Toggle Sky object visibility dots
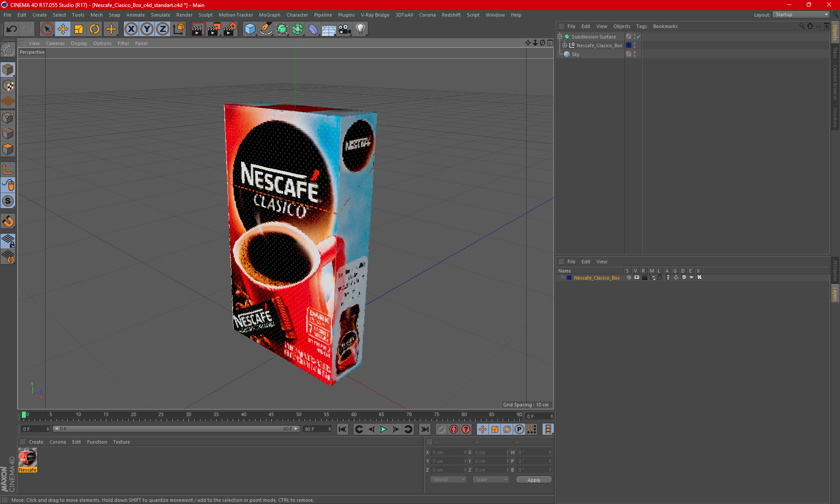 coord(635,54)
